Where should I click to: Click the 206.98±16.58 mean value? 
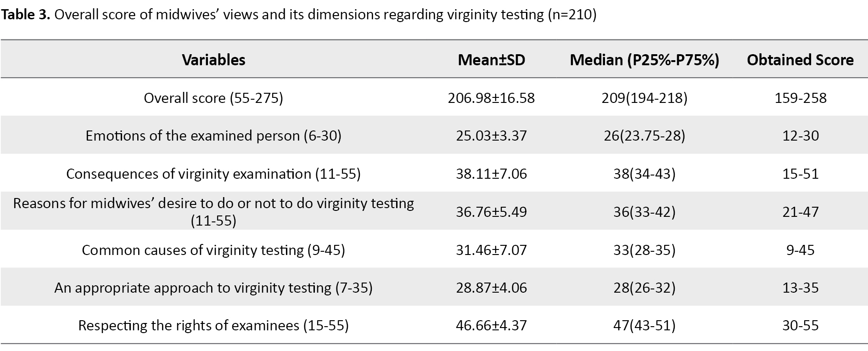coord(491,98)
